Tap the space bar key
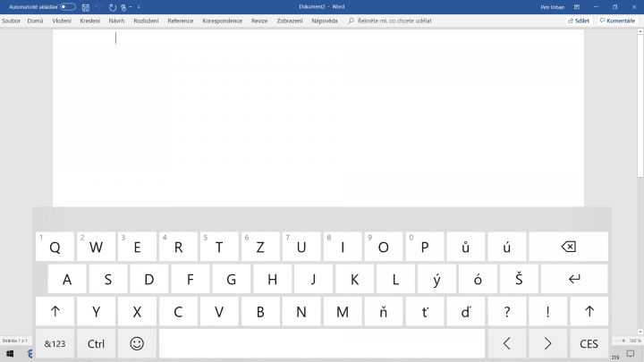Viewport: 644px width, 362px height. (x=322, y=343)
